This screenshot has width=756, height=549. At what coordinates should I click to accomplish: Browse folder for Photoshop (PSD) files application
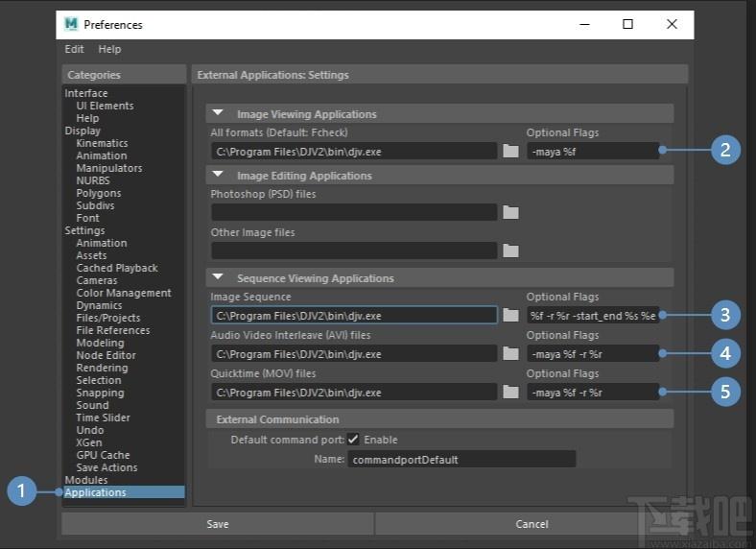pos(510,212)
